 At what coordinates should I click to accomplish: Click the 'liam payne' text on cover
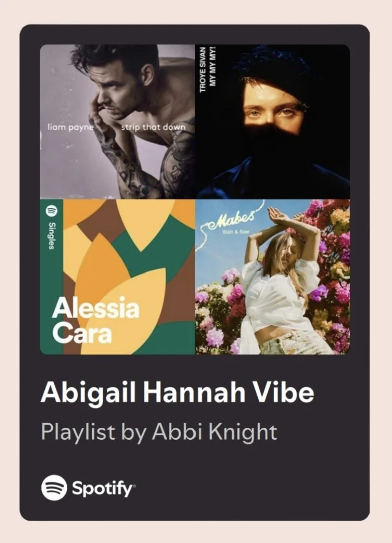pyautogui.click(x=70, y=127)
